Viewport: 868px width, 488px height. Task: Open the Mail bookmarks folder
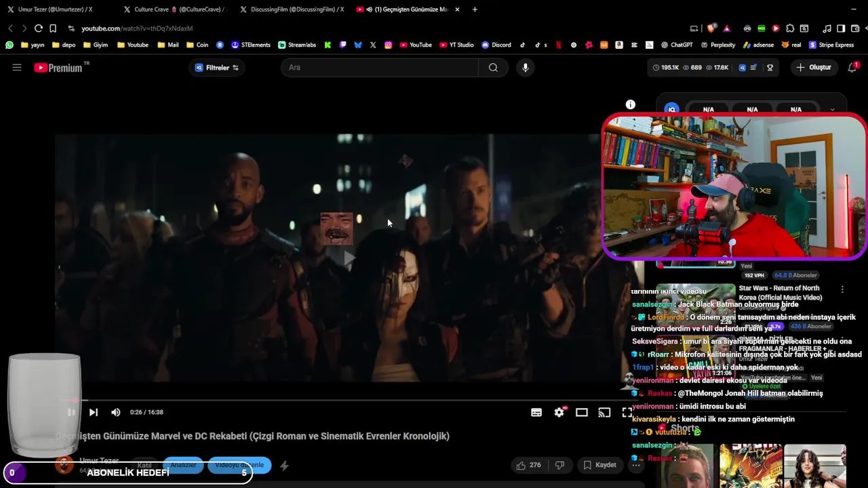click(168, 45)
